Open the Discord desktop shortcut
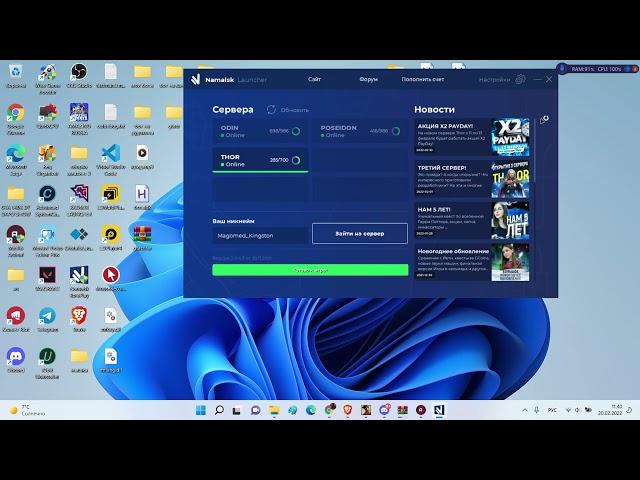The width and height of the screenshot is (640, 480). 16,360
